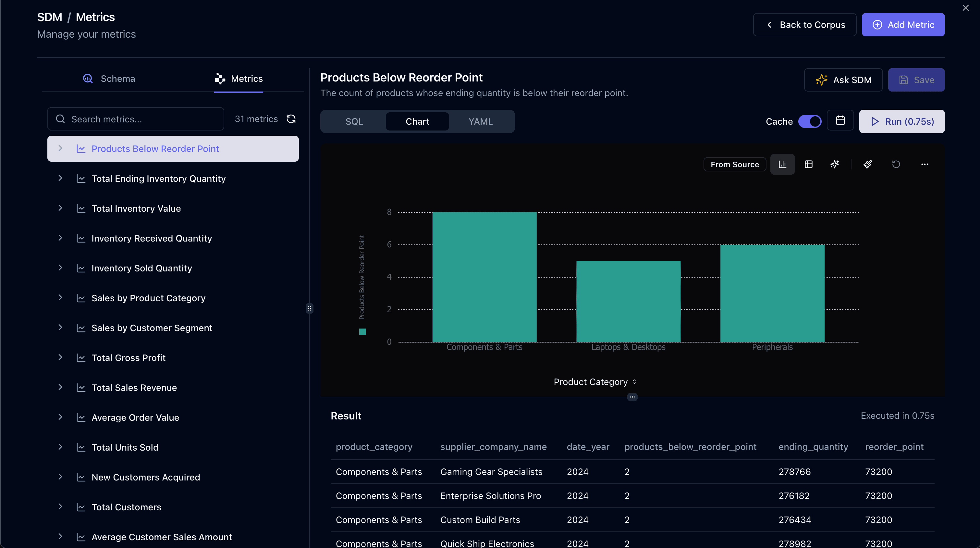Switch to the Schema tab
The width and height of the screenshot is (980, 548).
pyautogui.click(x=110, y=79)
